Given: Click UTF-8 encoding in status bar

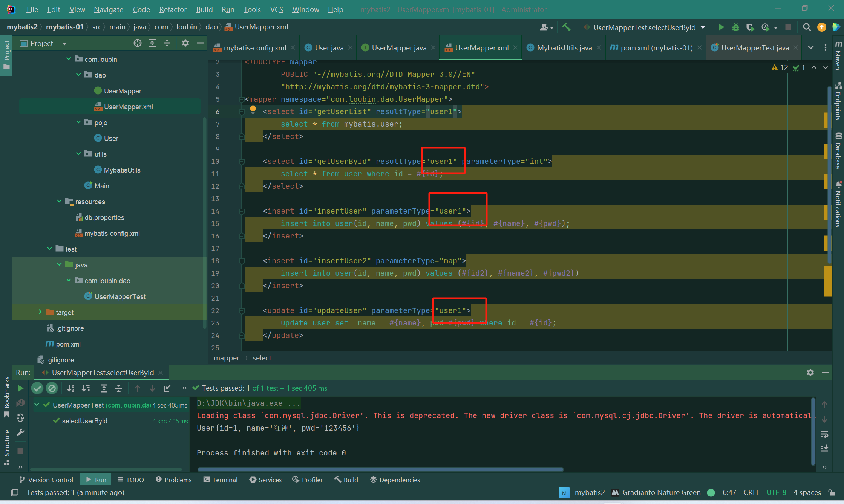Looking at the screenshot, I should point(776,492).
